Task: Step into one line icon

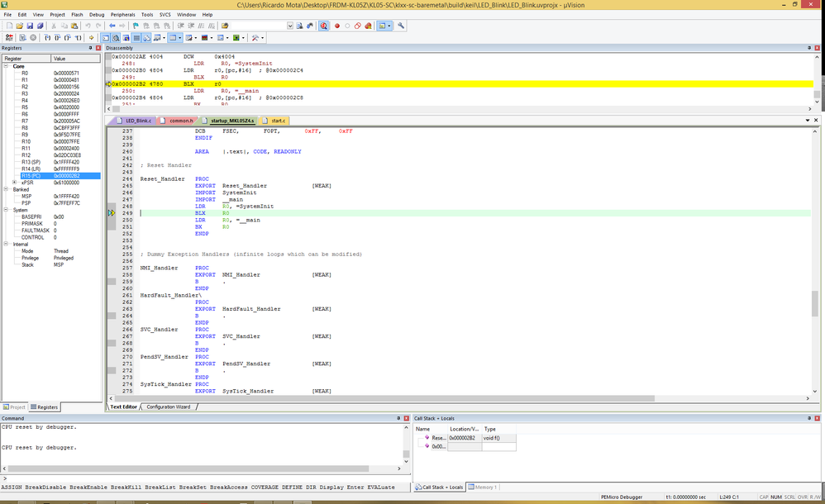Action: pos(47,38)
